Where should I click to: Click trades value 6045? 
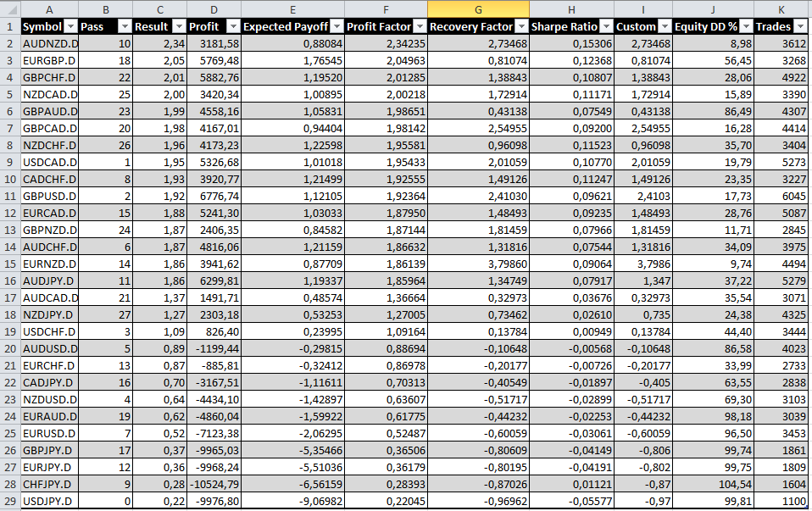(x=781, y=197)
